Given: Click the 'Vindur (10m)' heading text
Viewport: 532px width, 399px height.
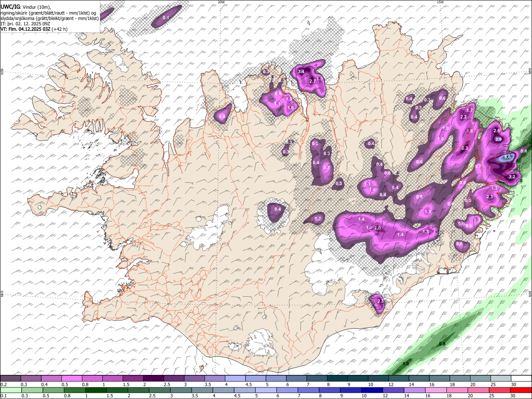Looking at the screenshot, I should pos(36,7).
